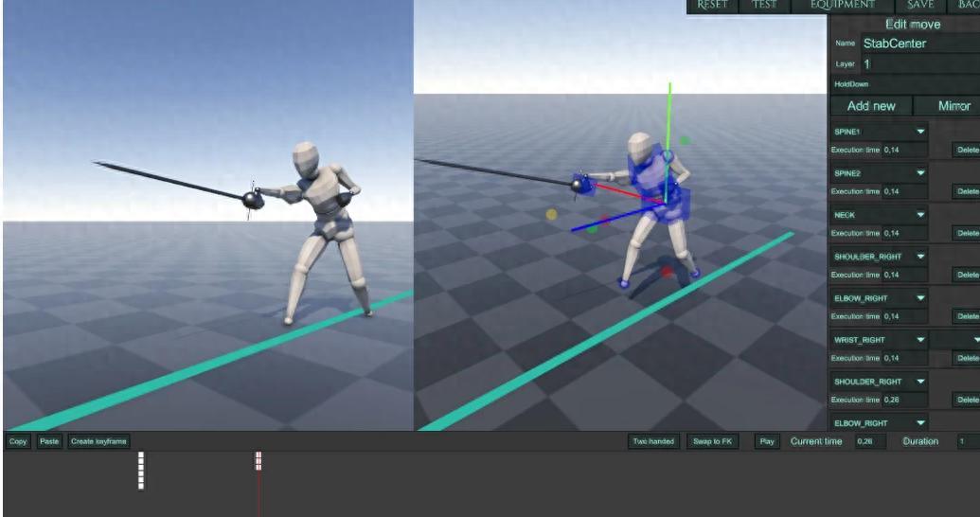Click the green sphere handle beside the head

click(685, 141)
